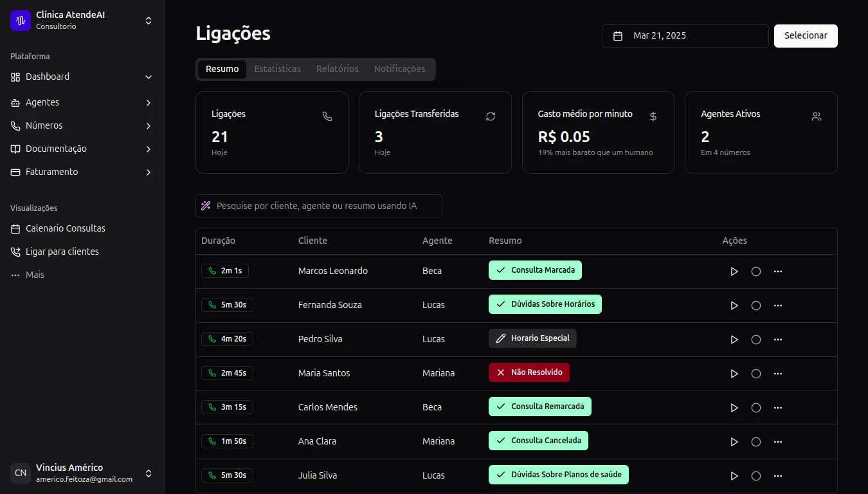Click the Selecionar button

[806, 35]
